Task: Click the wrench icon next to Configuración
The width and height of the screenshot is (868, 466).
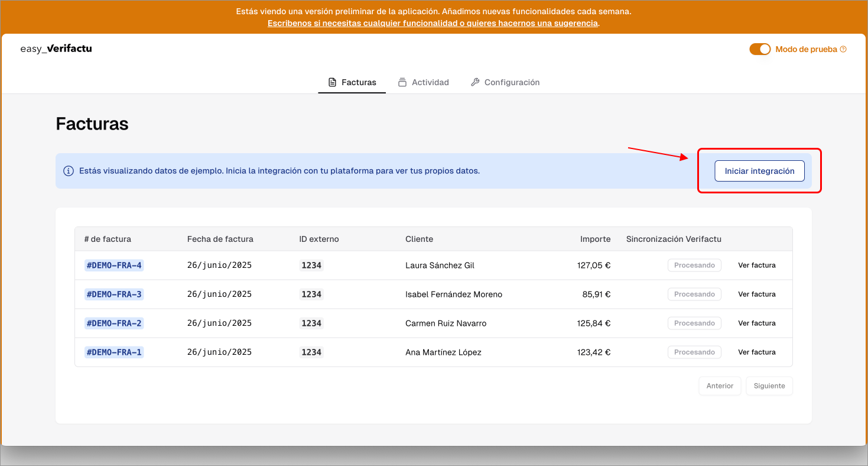Action: tap(475, 82)
